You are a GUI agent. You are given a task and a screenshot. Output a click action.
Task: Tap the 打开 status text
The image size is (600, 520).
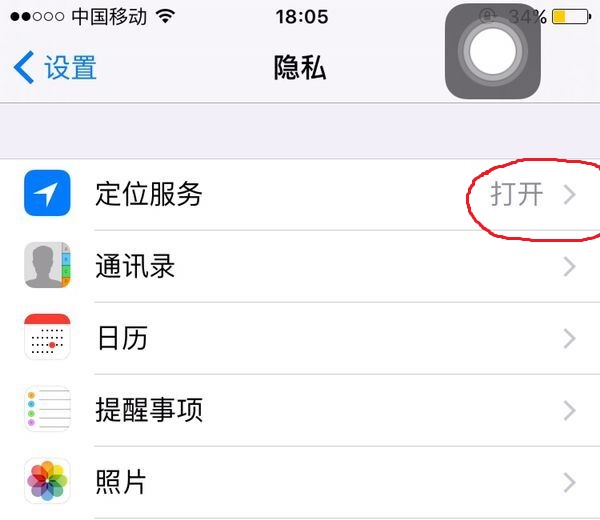tap(517, 194)
